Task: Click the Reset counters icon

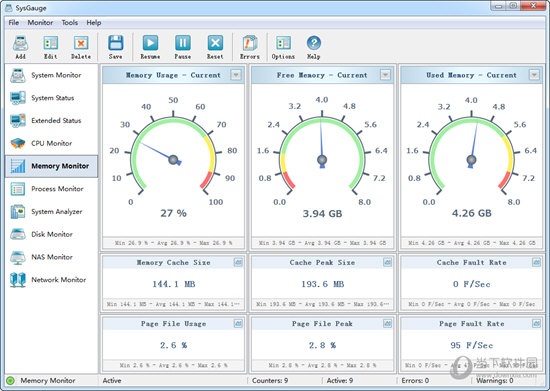Action: tap(215, 43)
